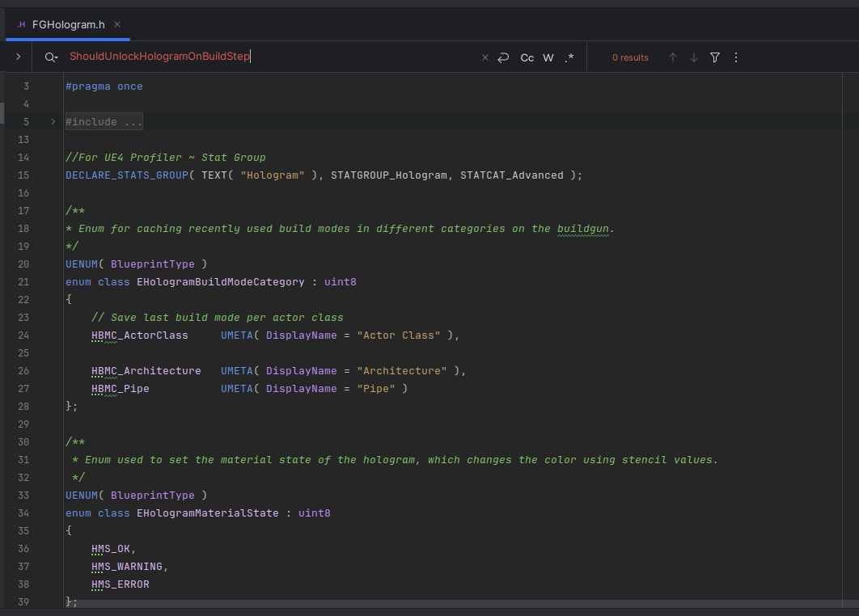The image size is (859, 616).
Task: Click line number 21 in the gutter
Action: click(x=23, y=282)
